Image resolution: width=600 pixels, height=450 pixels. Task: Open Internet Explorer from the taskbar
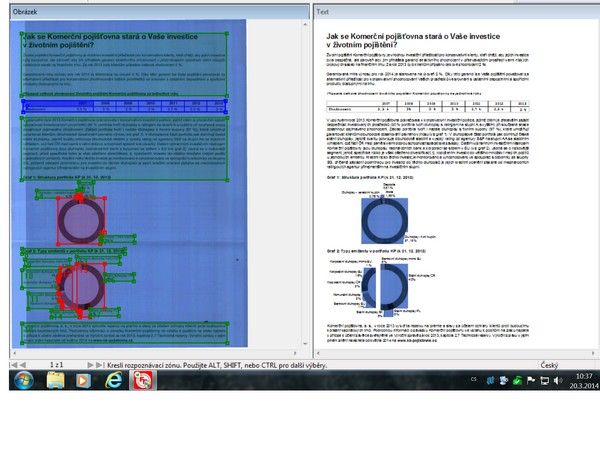[113, 380]
